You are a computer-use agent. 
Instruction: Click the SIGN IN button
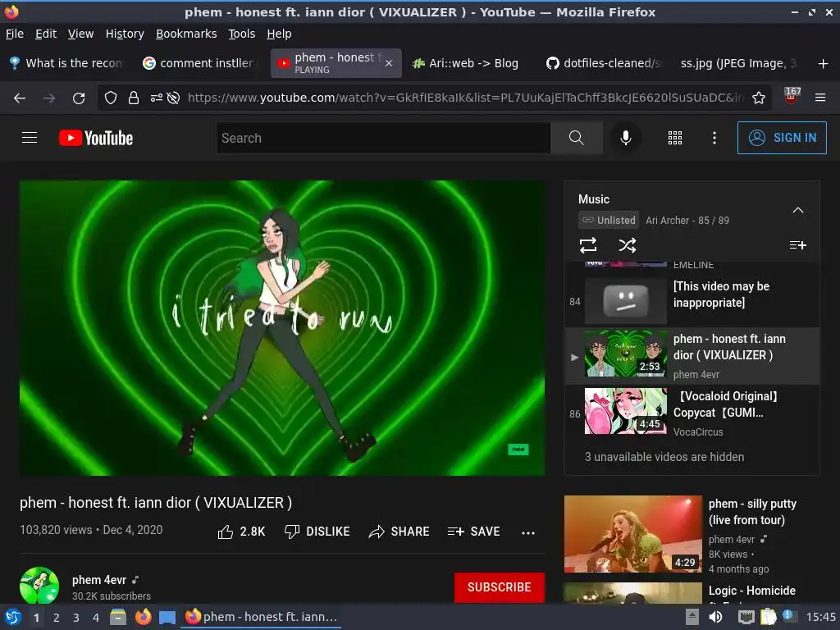tap(782, 138)
